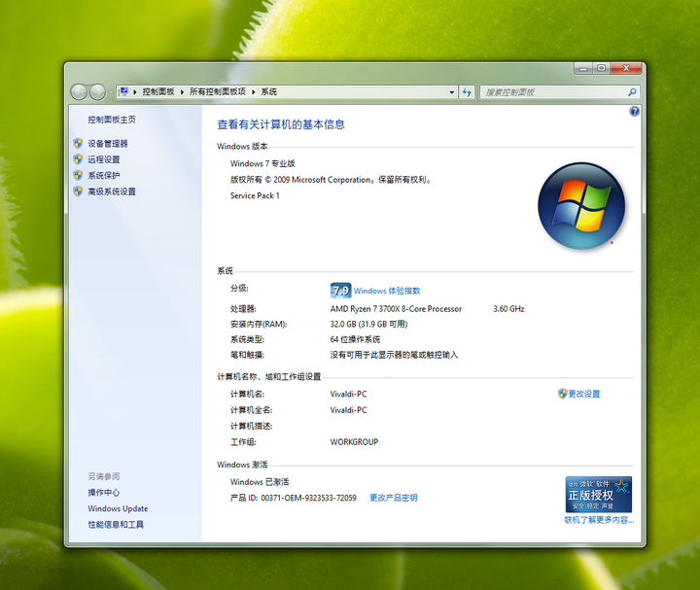This screenshot has height=590, width=700.
Task: Click 更改设置 link
Action: (x=584, y=394)
